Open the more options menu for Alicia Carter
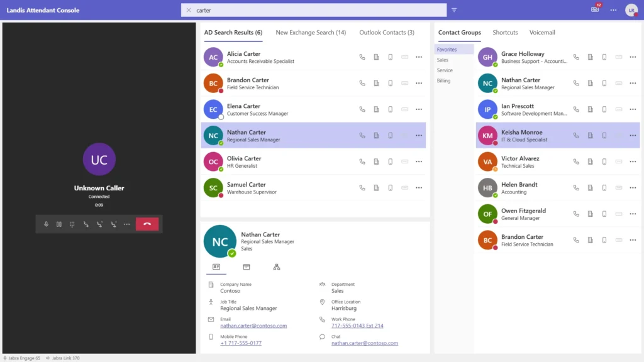Viewport: 644px width, 362px height. [418, 57]
